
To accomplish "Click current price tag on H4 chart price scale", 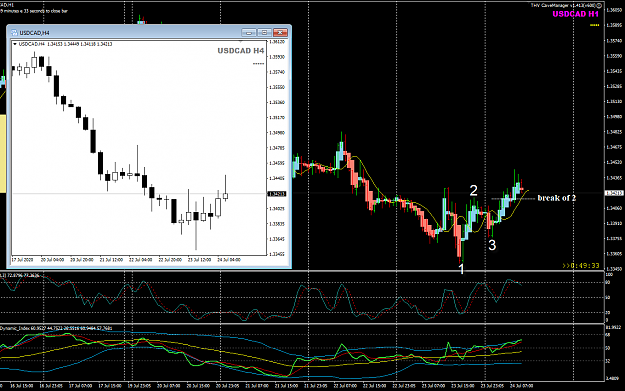I will point(277,194).
